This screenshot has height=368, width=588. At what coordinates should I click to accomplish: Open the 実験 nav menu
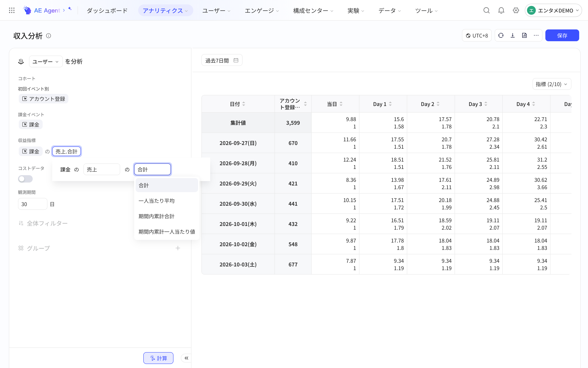coord(356,10)
